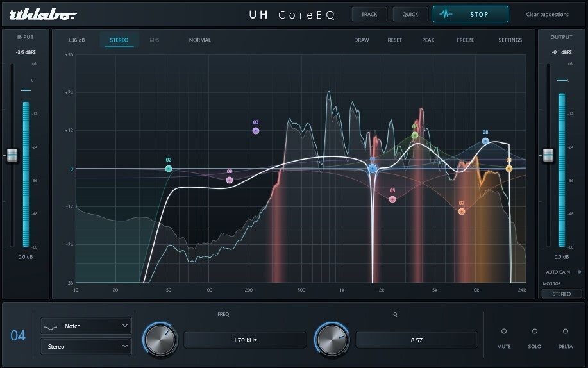Switch to the M/S tab

pyautogui.click(x=155, y=40)
